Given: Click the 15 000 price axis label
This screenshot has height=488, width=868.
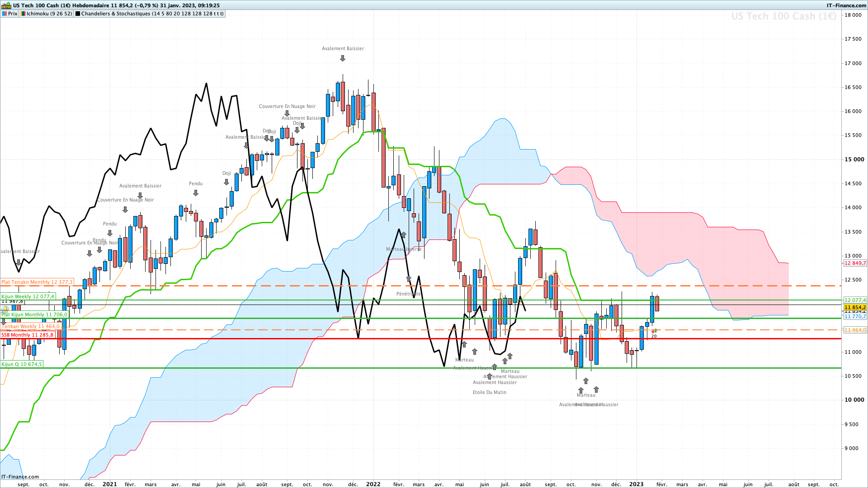Looking at the screenshot, I should coord(854,160).
